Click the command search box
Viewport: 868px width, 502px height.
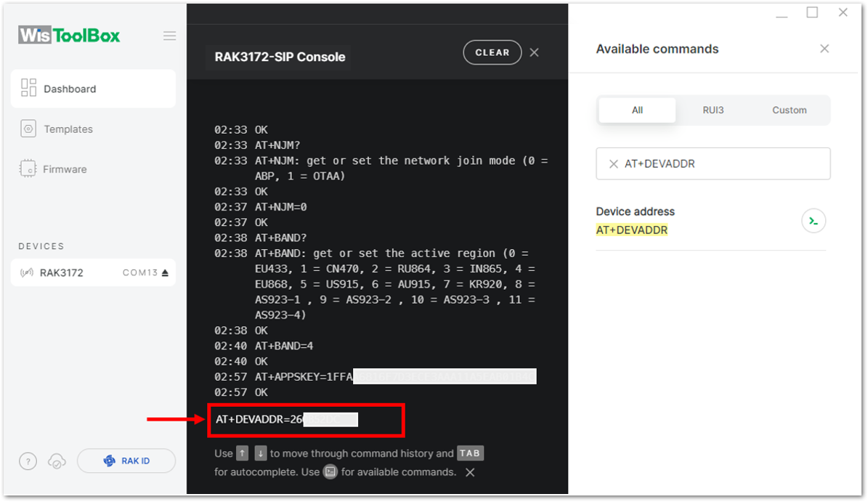[713, 164]
